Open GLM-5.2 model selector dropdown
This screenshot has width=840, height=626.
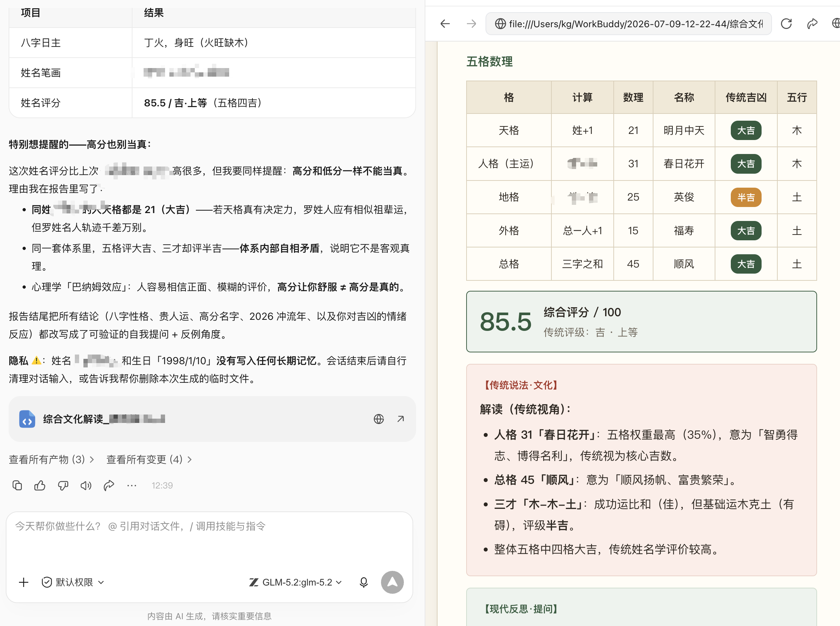[295, 582]
